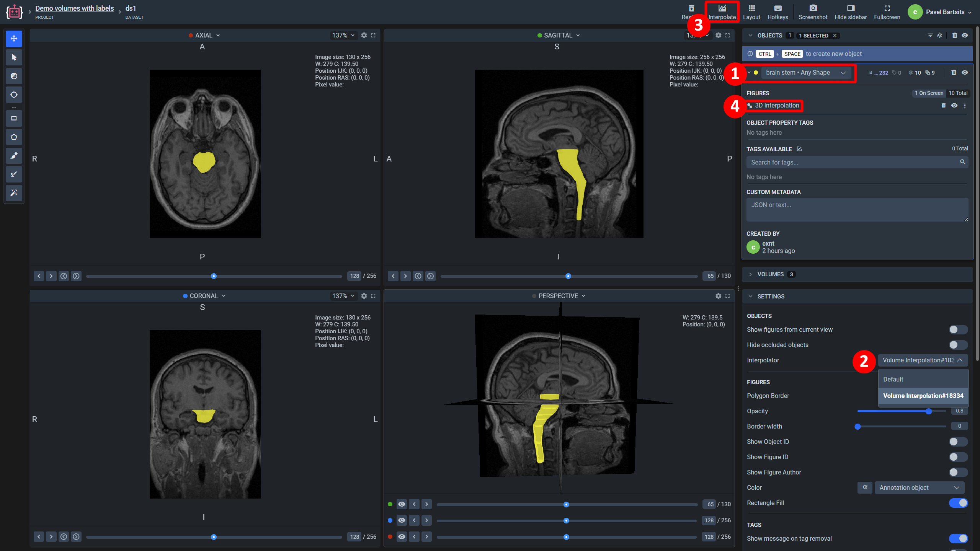Click the Opacity slider handle

928,411
